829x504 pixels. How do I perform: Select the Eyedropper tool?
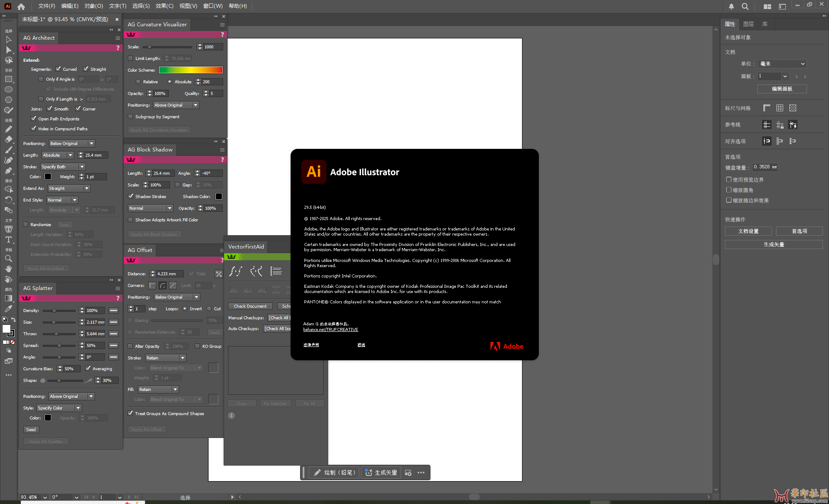click(x=8, y=309)
